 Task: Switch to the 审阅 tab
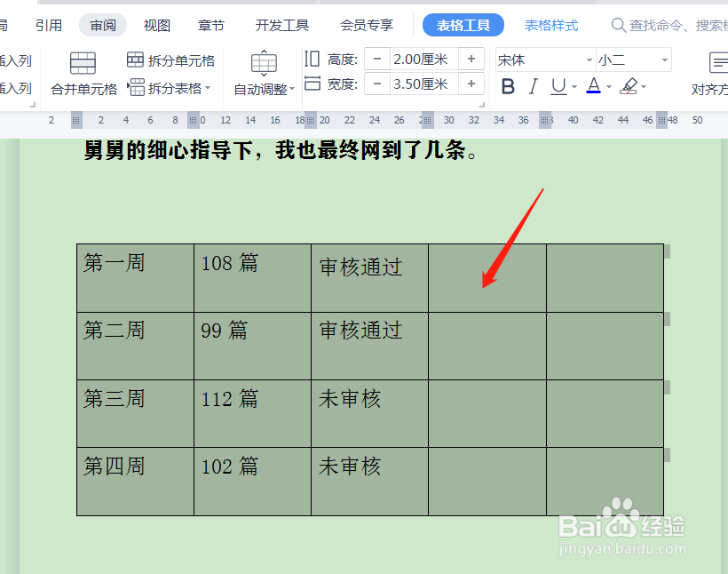click(103, 25)
